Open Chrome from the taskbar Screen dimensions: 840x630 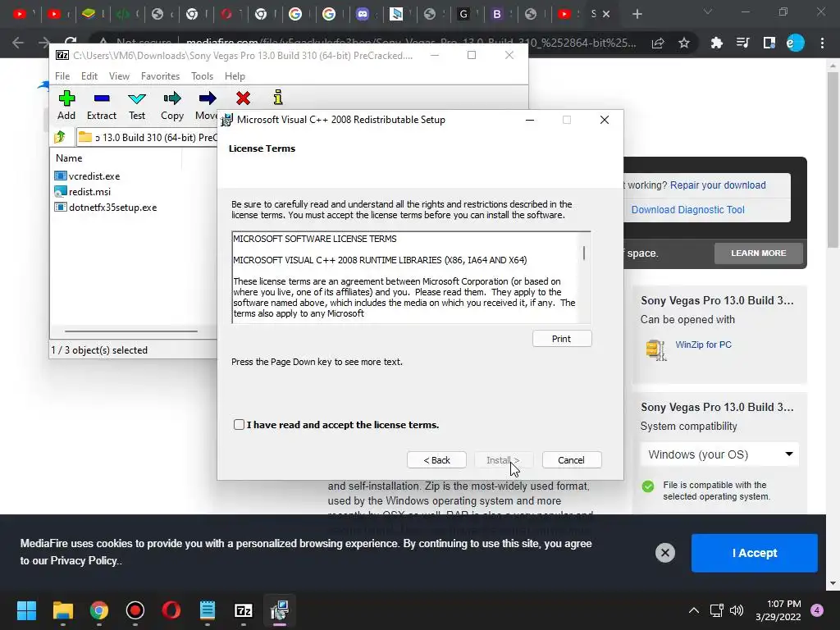point(99,610)
